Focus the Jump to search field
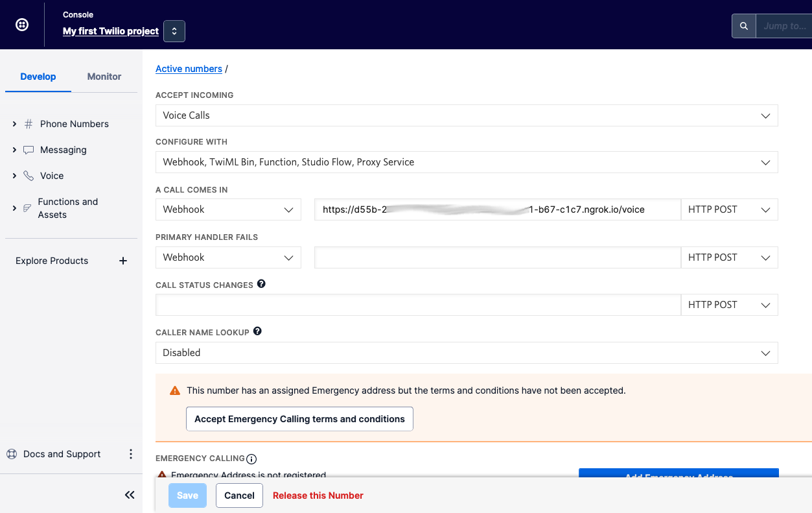 tap(784, 26)
